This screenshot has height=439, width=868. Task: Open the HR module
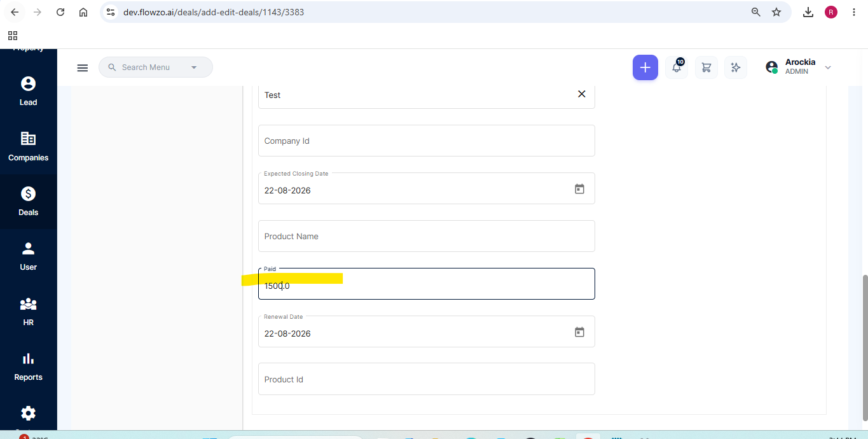[28, 311]
